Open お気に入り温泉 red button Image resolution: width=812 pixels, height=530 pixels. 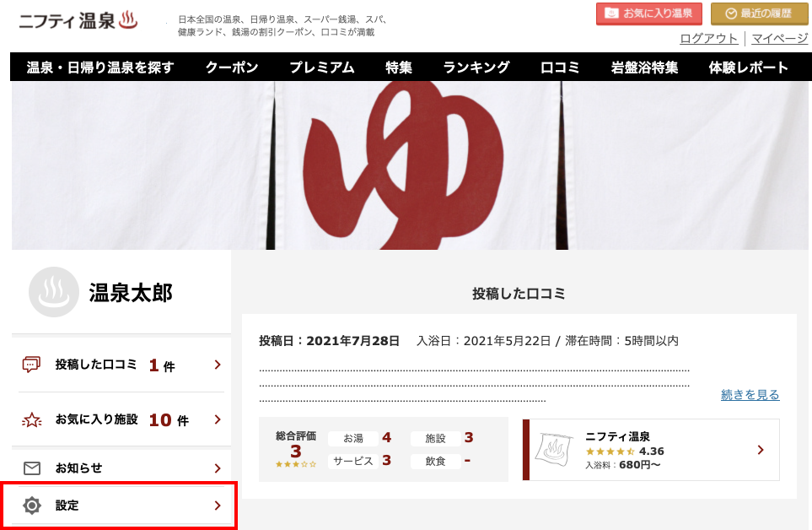tap(649, 14)
